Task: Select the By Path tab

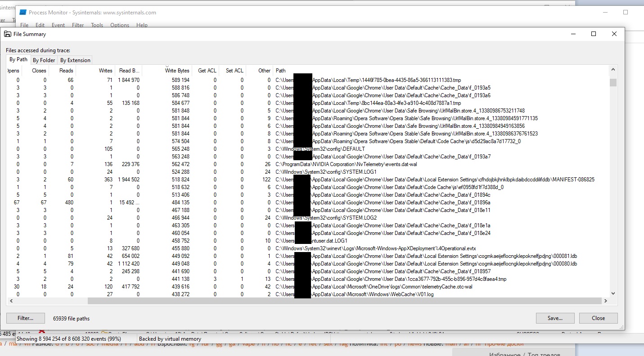Action: tap(18, 59)
